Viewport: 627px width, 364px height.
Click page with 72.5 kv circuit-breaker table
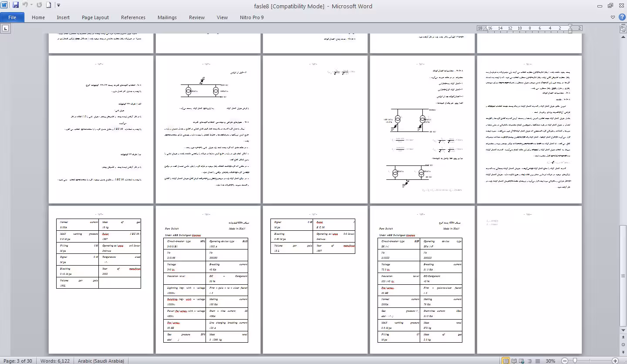(422, 279)
